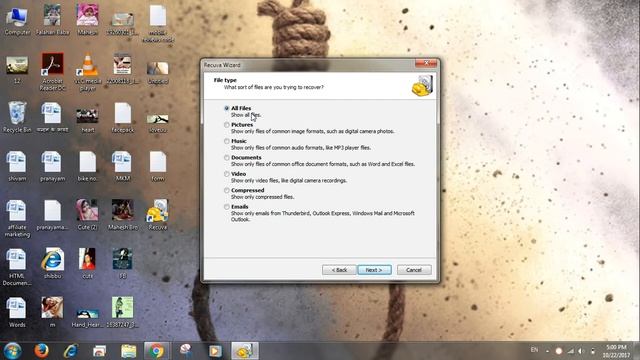
Task: Select the image file named 12
Action: (x=17, y=70)
